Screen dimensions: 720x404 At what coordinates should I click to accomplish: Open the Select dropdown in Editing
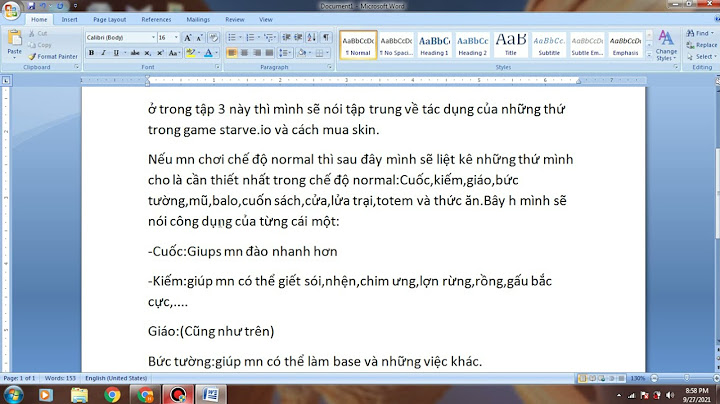click(701, 57)
